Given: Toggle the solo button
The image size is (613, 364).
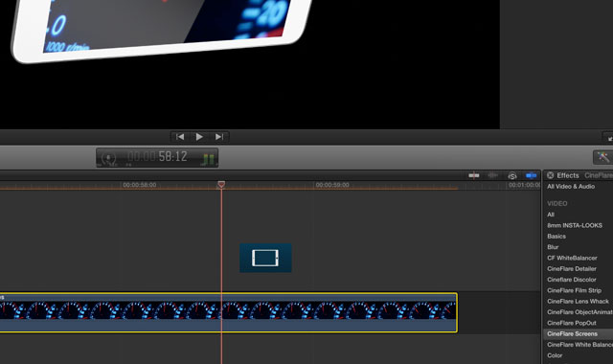Looking at the screenshot, I should click(x=512, y=176).
